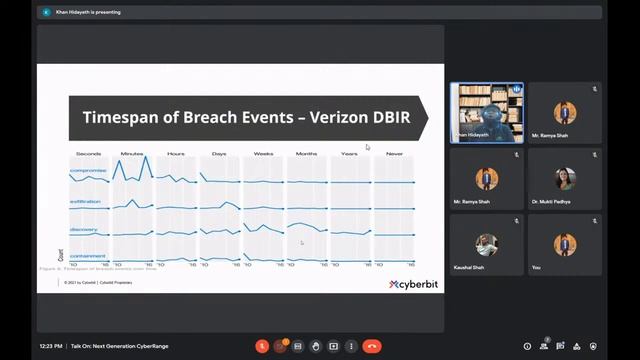Click the meeting name 'Talk On: Next Generation CyberRange'
640x360 pixels.
(120, 346)
